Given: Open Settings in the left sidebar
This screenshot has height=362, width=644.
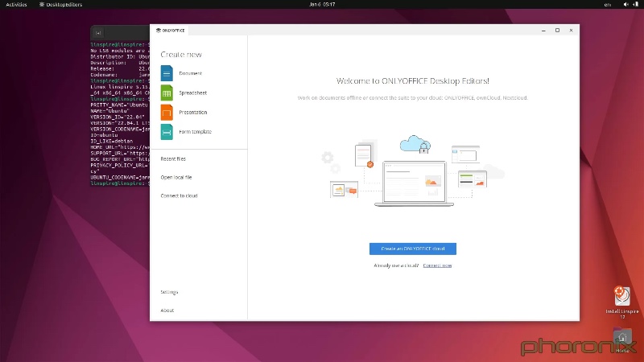Looking at the screenshot, I should tap(169, 292).
